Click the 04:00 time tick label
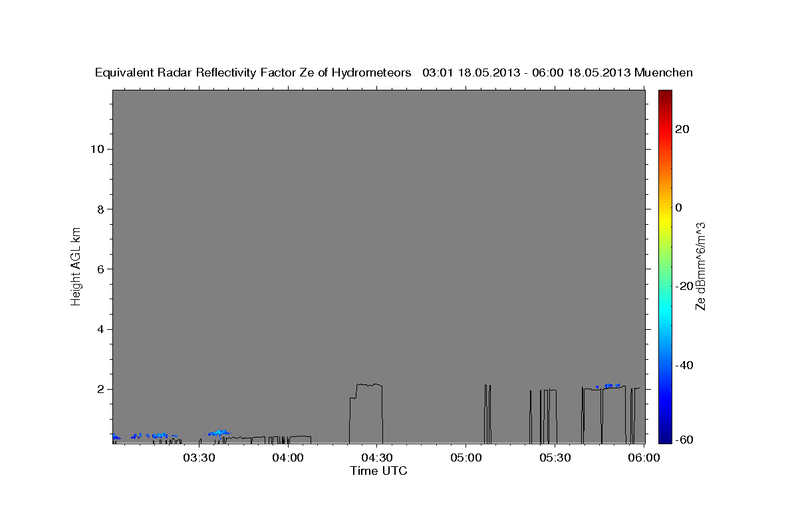This screenshot has width=798, height=532. (x=288, y=458)
